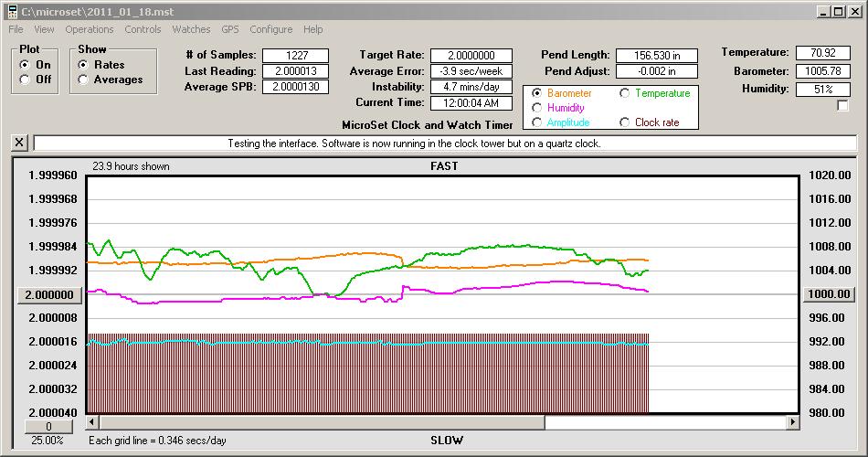Click the 0 button below the left axis

pos(48,427)
